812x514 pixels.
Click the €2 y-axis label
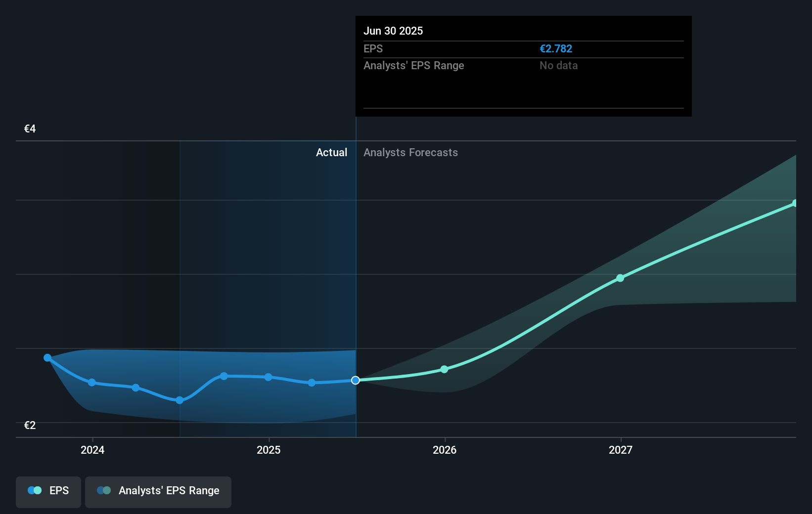coord(30,426)
